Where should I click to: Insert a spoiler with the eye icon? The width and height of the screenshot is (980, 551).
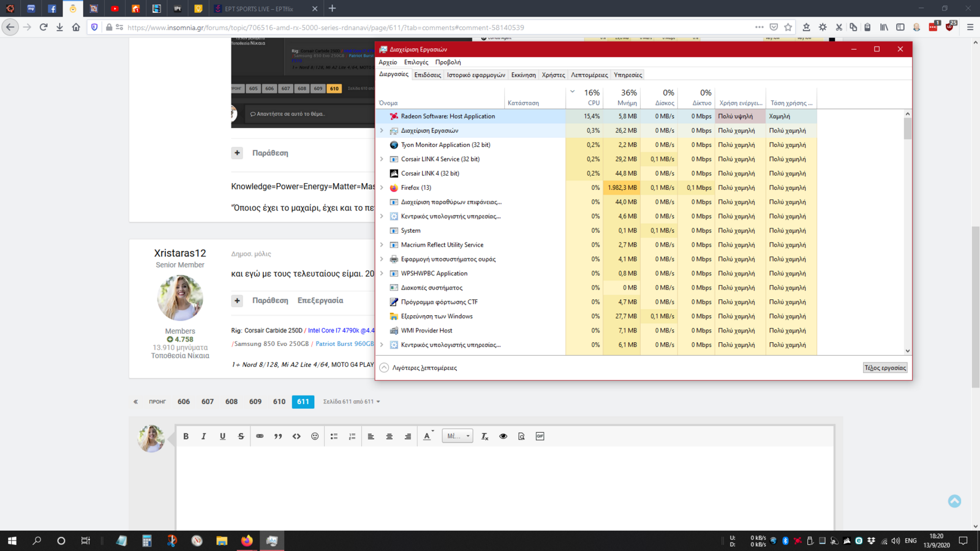pos(503,437)
